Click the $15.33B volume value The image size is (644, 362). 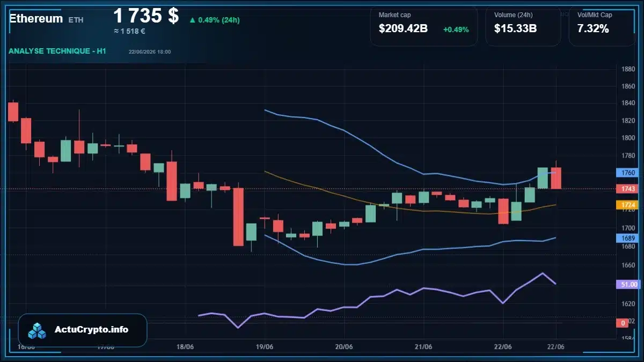515,29
